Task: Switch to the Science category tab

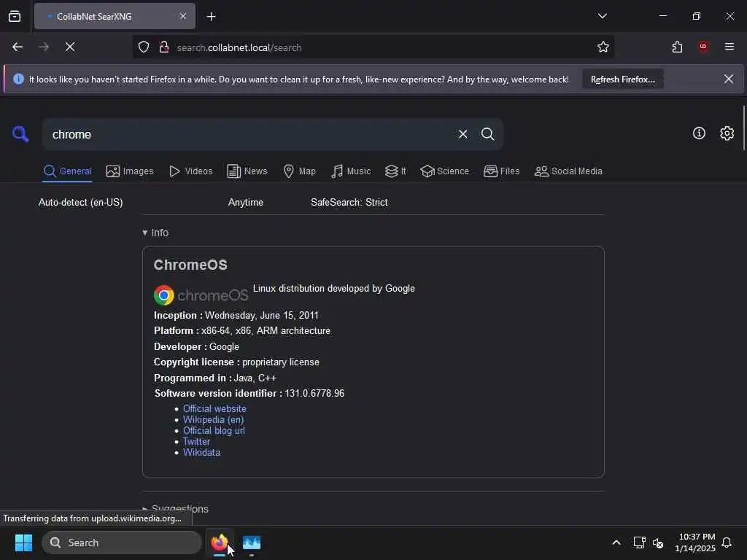Action: coord(444,171)
